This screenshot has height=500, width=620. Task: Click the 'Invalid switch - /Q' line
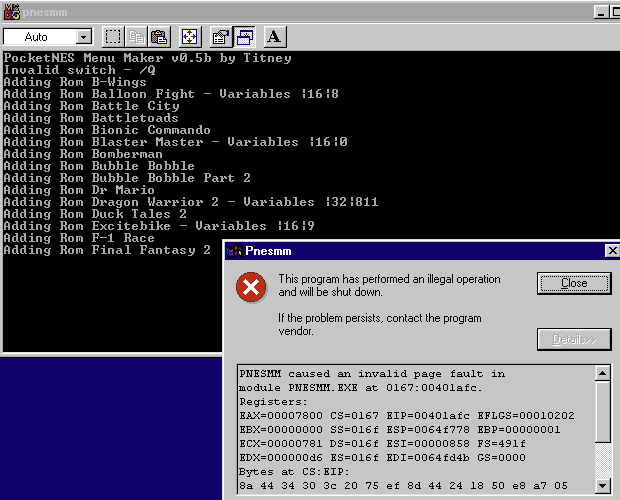coord(79,70)
